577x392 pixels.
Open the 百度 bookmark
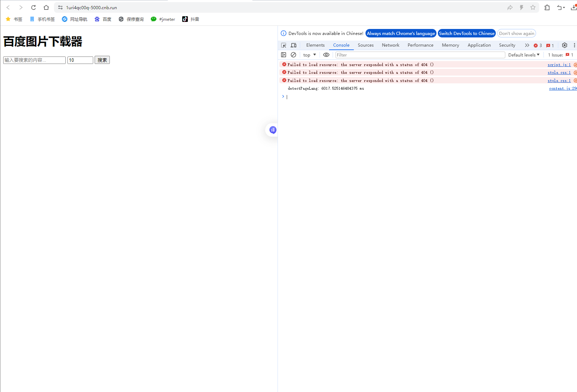pyautogui.click(x=103, y=19)
